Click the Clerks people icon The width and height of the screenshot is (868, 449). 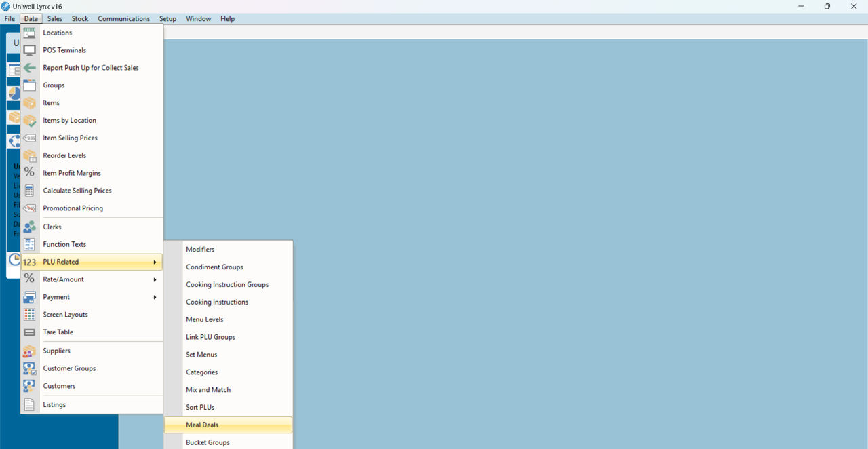point(29,227)
